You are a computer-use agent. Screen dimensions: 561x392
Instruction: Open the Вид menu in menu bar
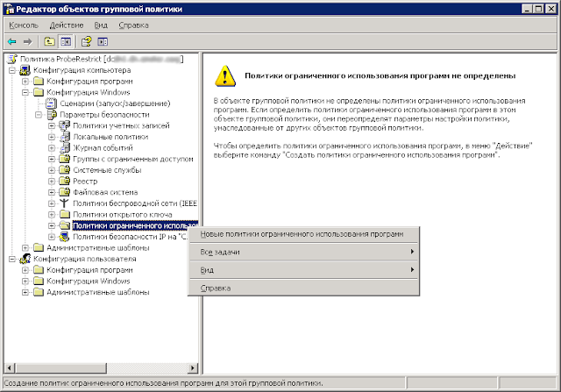(101, 25)
